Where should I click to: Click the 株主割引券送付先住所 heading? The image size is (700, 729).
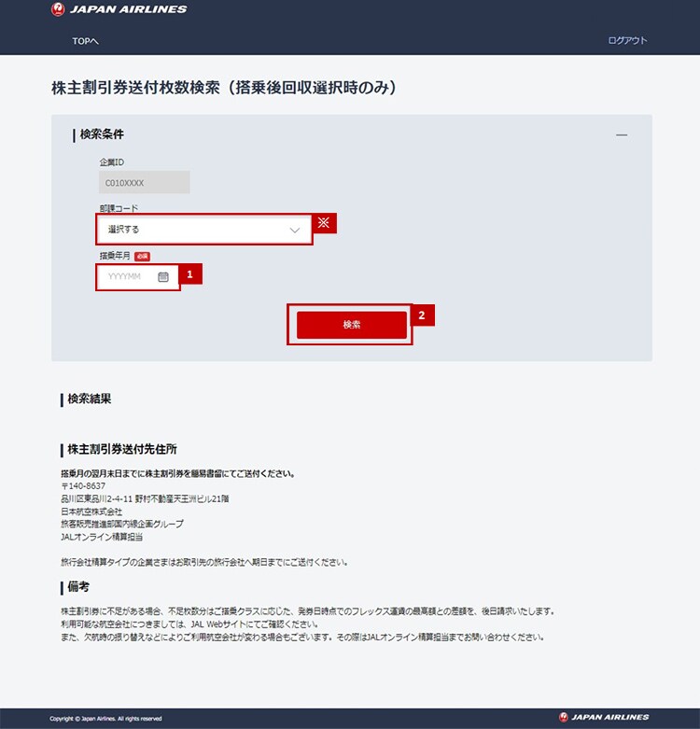pyautogui.click(x=122, y=449)
